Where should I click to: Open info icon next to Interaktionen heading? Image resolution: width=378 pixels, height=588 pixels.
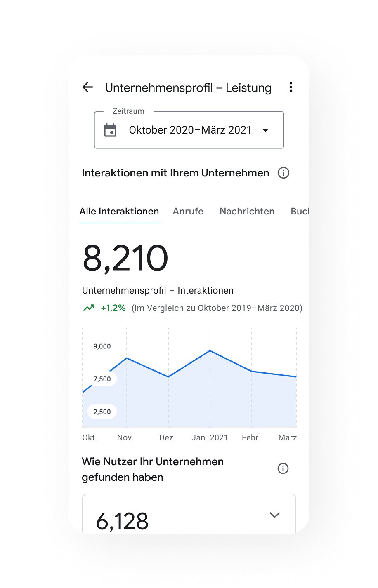(283, 173)
